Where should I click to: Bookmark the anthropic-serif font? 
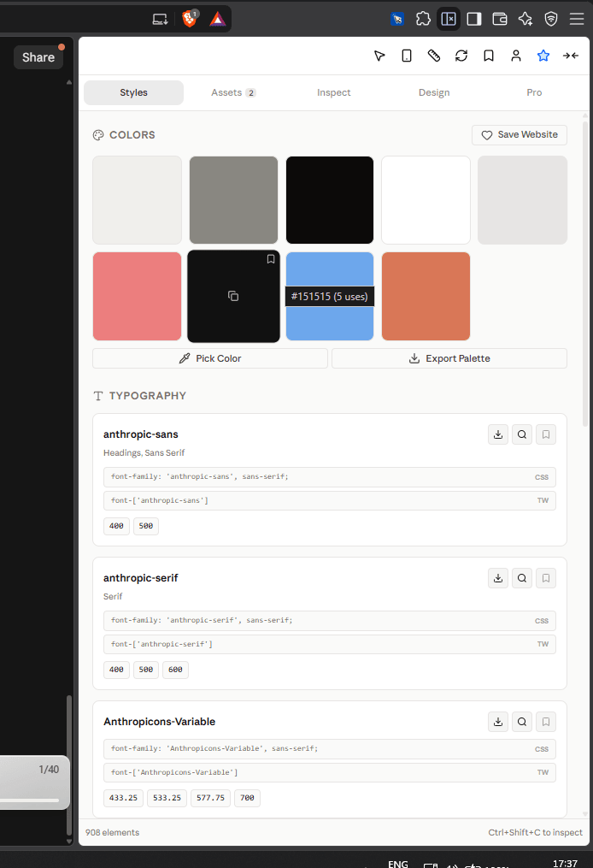[545, 578]
